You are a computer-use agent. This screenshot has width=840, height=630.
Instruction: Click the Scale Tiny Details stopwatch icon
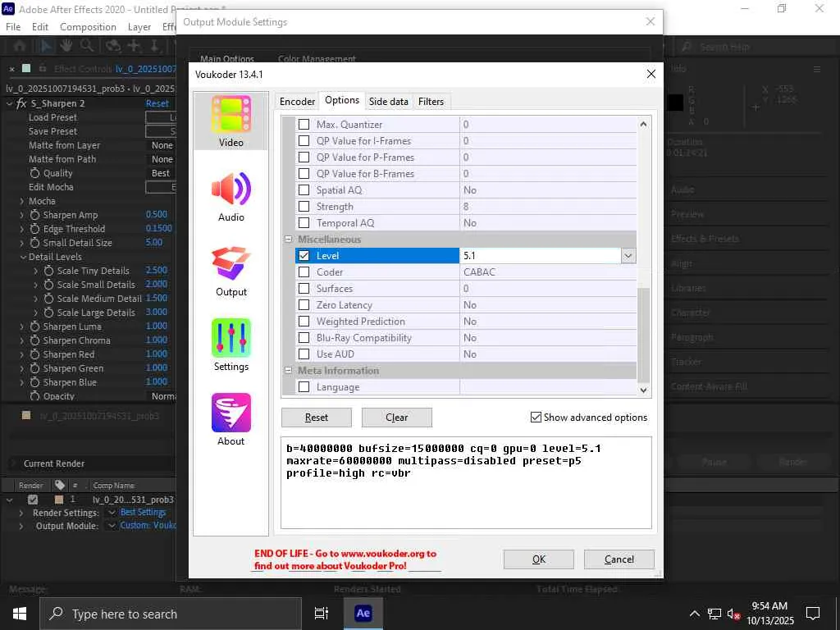(48, 271)
